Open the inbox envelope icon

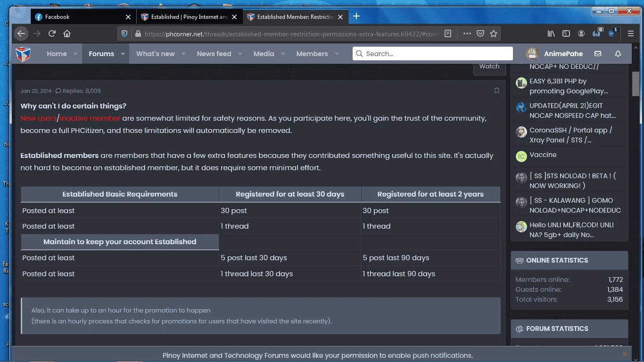coord(598,54)
